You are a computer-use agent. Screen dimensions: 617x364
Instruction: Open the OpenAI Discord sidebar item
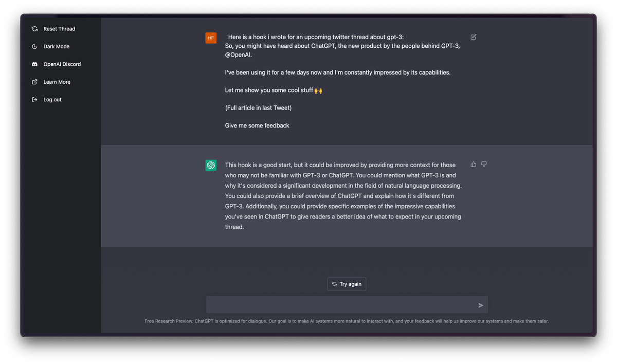62,64
